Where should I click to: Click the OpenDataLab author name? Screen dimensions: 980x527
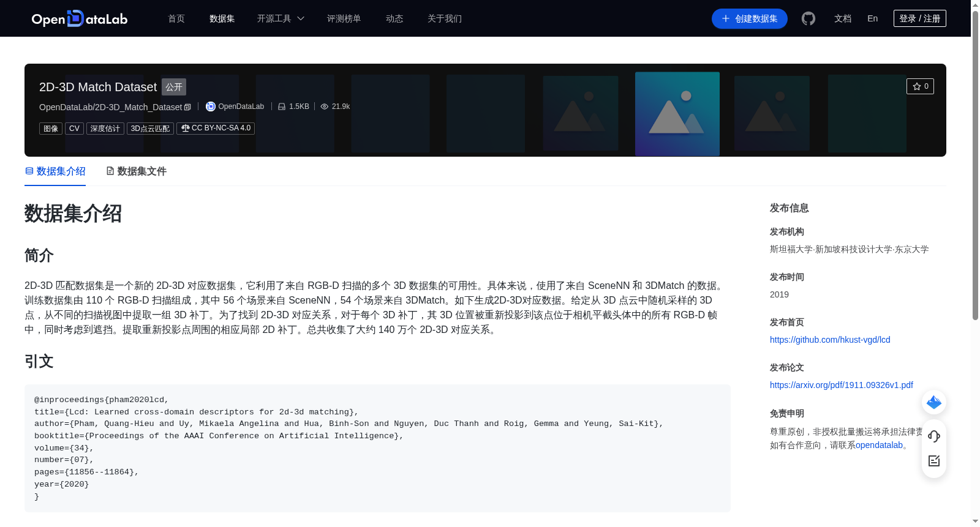[241, 107]
